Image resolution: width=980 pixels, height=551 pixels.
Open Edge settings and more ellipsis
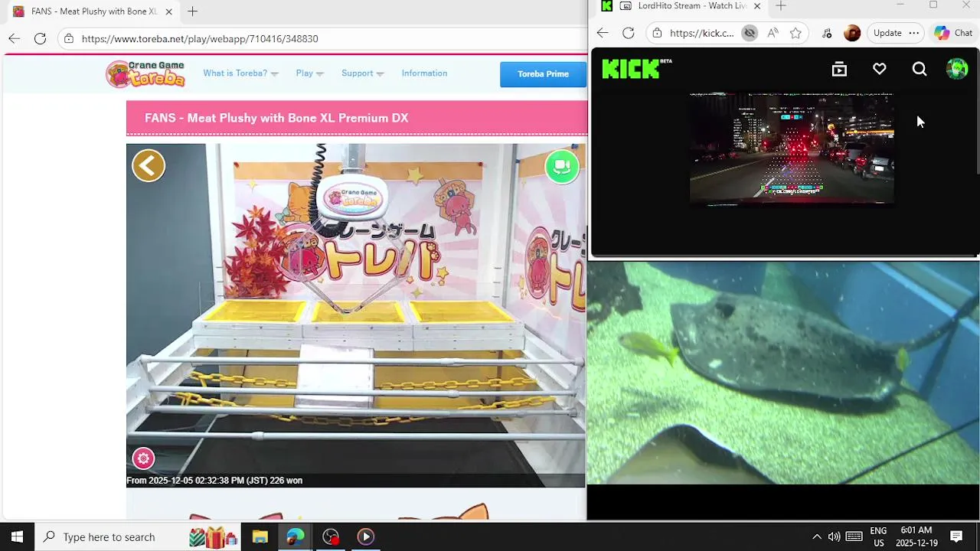[914, 33]
